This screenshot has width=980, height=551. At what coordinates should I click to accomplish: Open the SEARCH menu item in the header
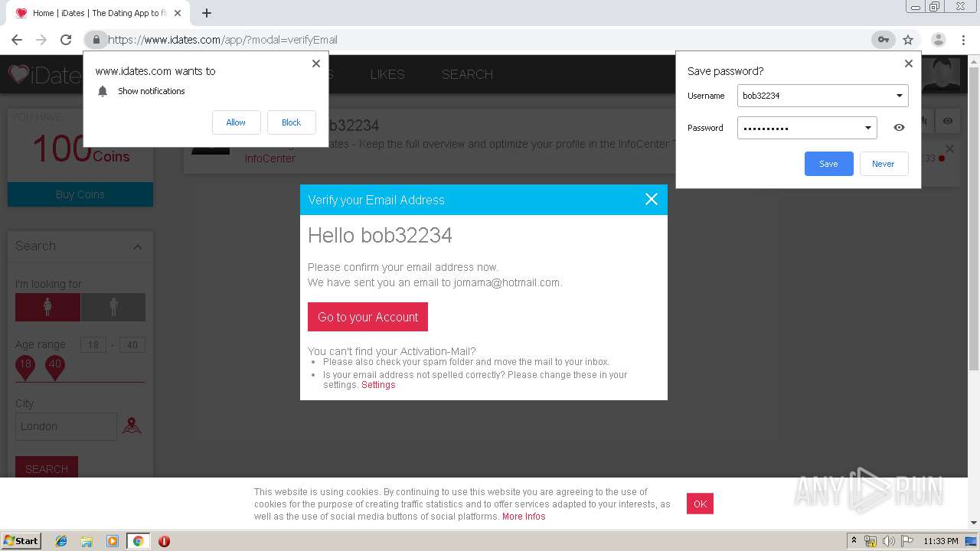coord(467,74)
